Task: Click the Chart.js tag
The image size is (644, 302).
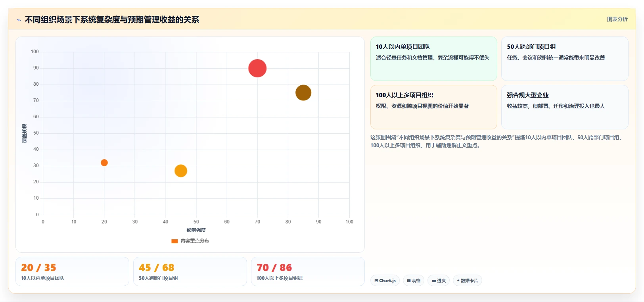Action: point(385,281)
